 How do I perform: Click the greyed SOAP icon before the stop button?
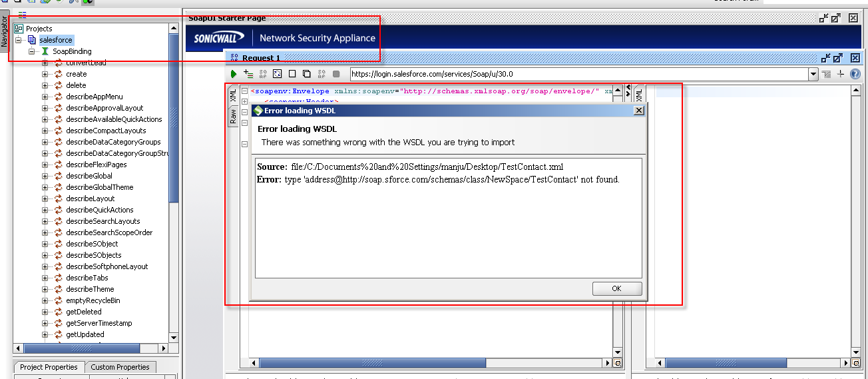[322, 74]
